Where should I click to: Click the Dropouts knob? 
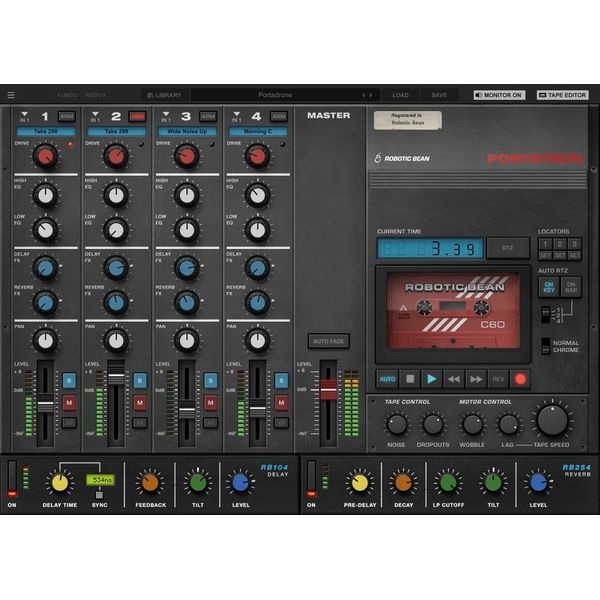[x=433, y=424]
